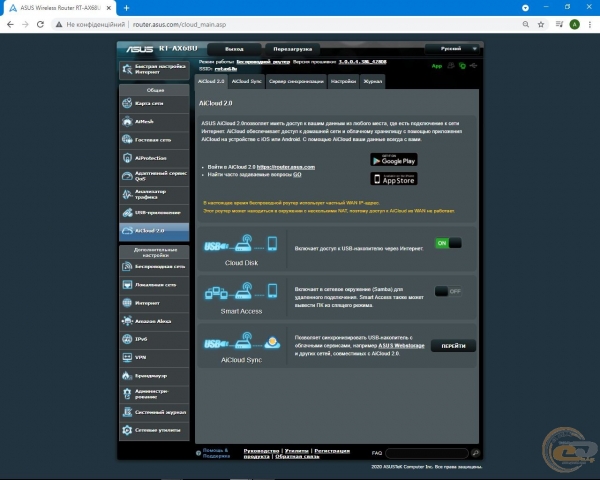Open Сетевые утилиты network tools

[x=154, y=431]
